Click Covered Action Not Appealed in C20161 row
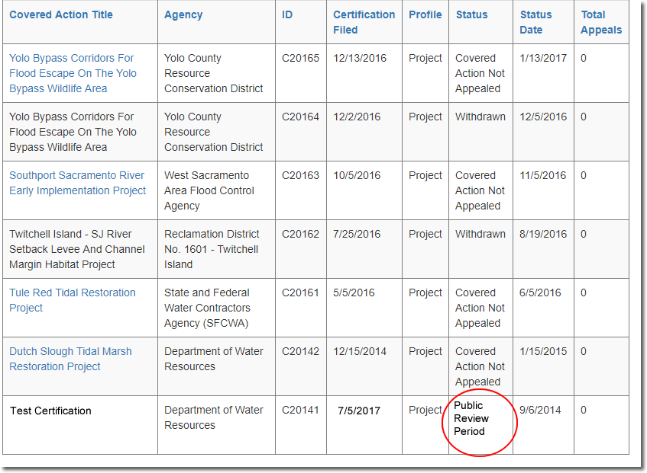The width and height of the screenshot is (647, 473). 480,307
